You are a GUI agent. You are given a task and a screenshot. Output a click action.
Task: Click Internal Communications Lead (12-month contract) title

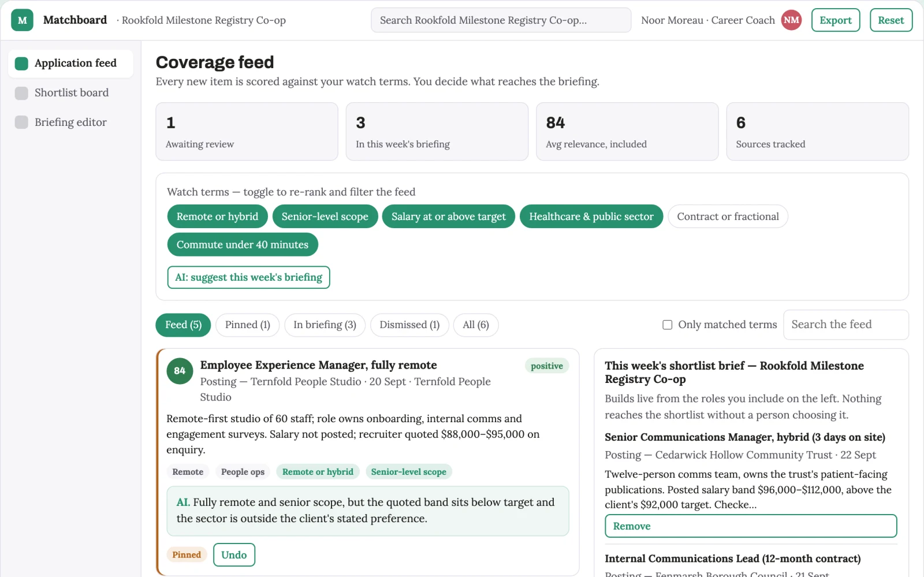pyautogui.click(x=733, y=559)
